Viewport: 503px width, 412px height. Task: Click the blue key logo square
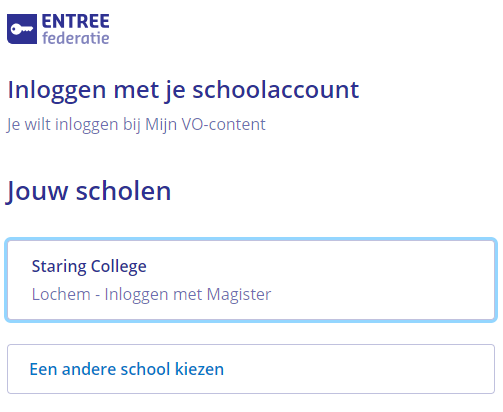[x=22, y=29]
